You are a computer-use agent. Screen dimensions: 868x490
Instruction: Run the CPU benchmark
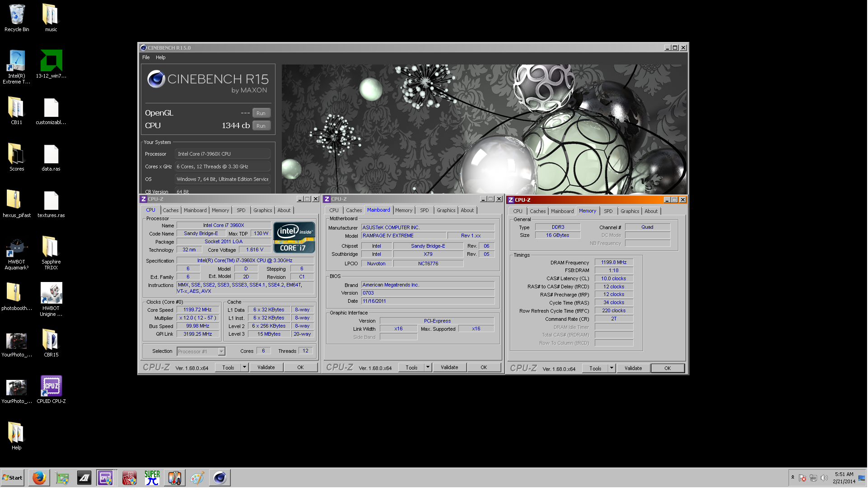(261, 126)
